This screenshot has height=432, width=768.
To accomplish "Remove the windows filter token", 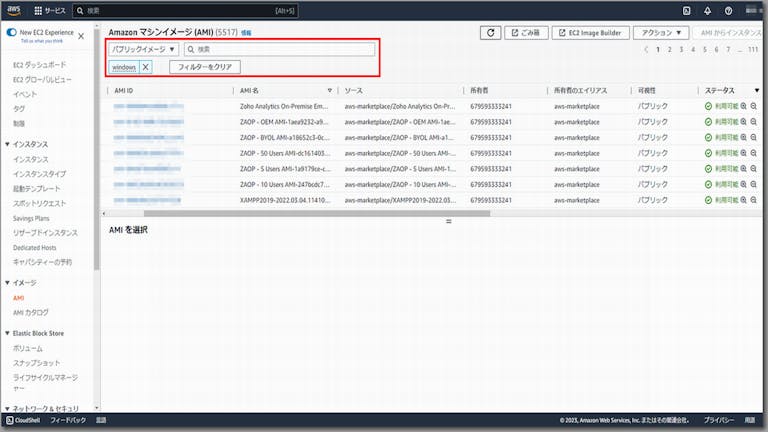I will 145,67.
